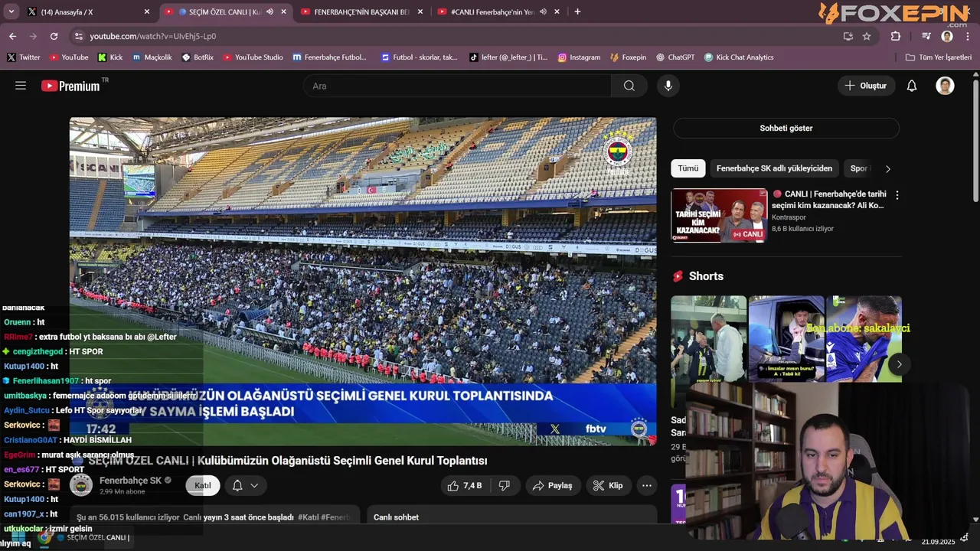This screenshot has height=551, width=980.
Task: Open the Instagram bookmark
Action: point(579,57)
